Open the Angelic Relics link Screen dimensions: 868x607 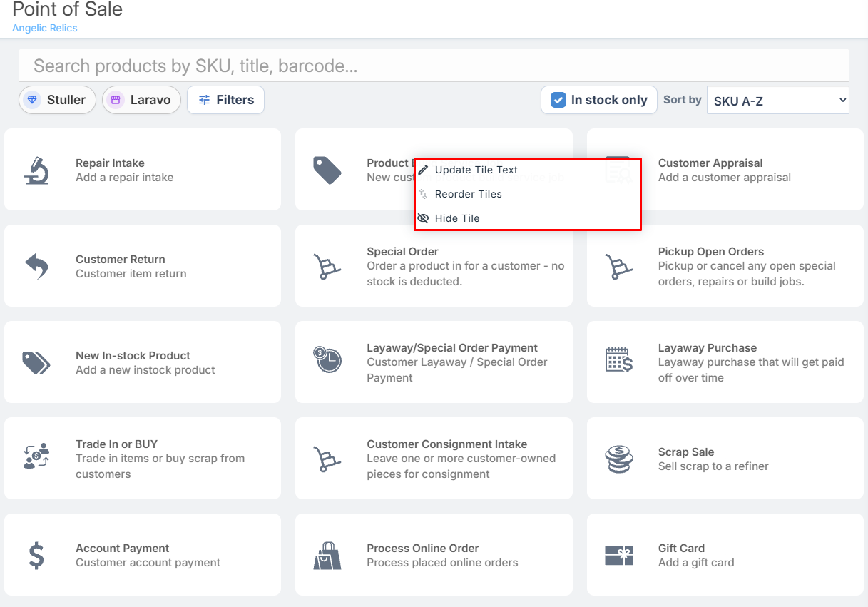coord(45,28)
